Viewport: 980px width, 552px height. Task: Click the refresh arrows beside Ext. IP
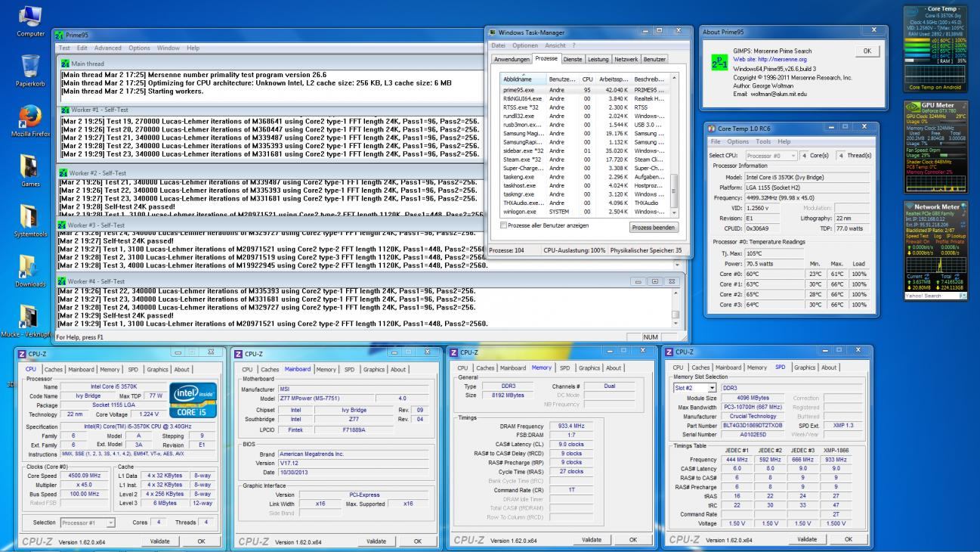pos(963,225)
